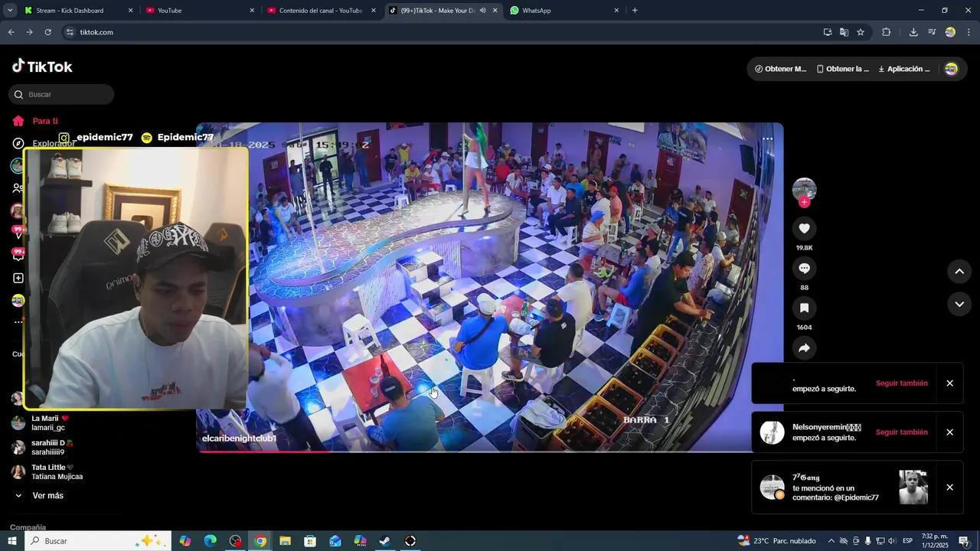
Task: Follow the creator with plus badge
Action: coord(804,203)
